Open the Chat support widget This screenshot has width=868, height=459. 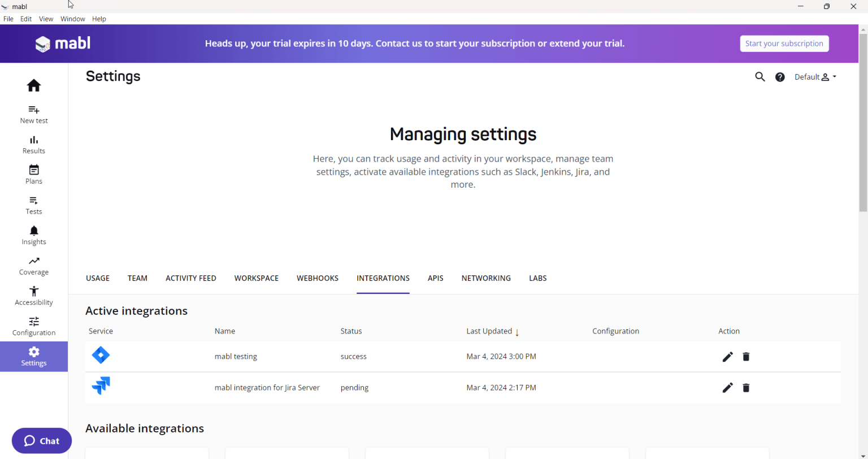41,441
